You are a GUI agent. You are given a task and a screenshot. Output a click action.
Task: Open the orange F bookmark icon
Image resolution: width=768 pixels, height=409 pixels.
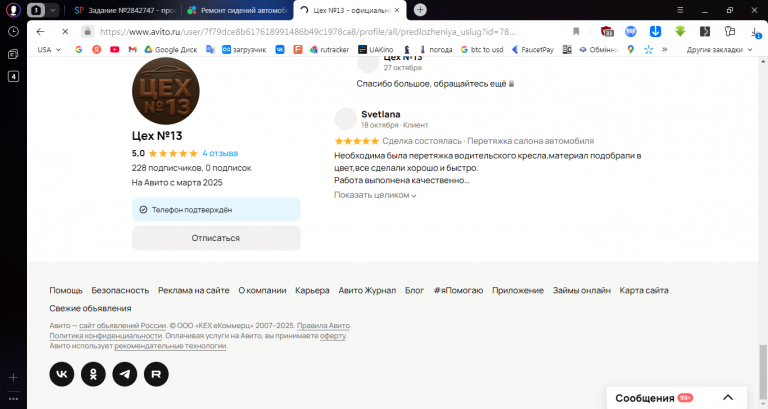tap(298, 49)
